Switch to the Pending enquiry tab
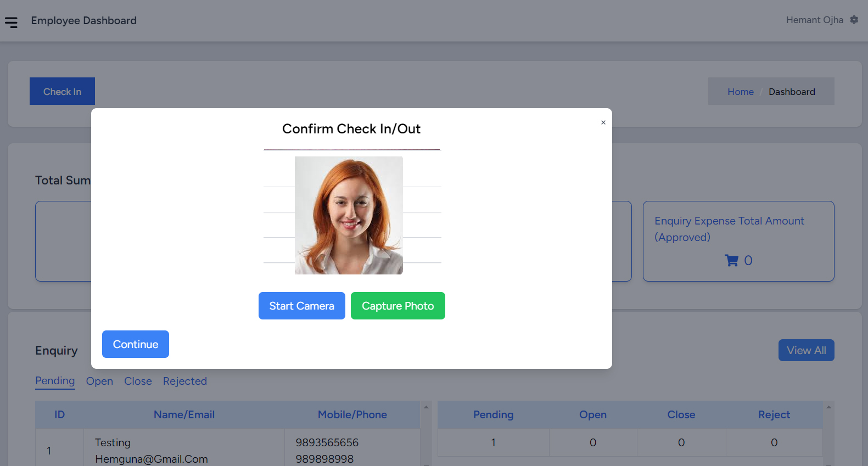Viewport: 868px width, 466px height. click(x=55, y=381)
